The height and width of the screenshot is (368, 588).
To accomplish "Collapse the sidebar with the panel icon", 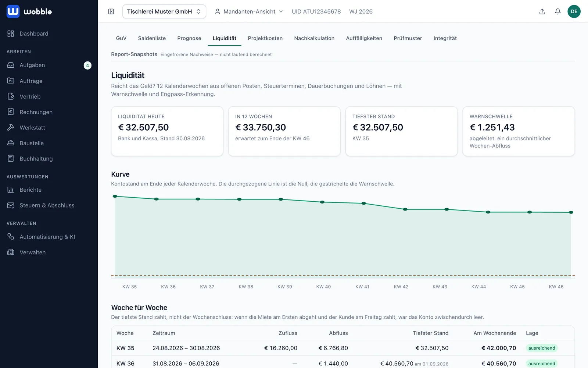I will click(x=111, y=11).
